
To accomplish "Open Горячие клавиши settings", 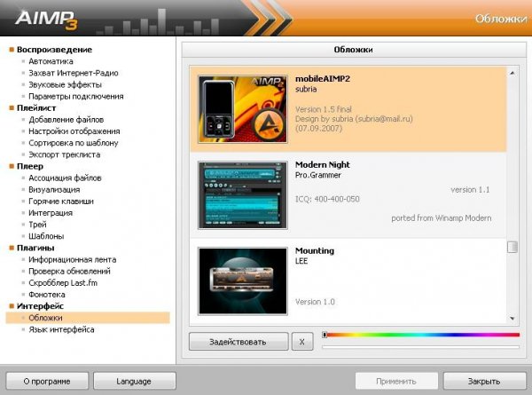I will coord(61,201).
